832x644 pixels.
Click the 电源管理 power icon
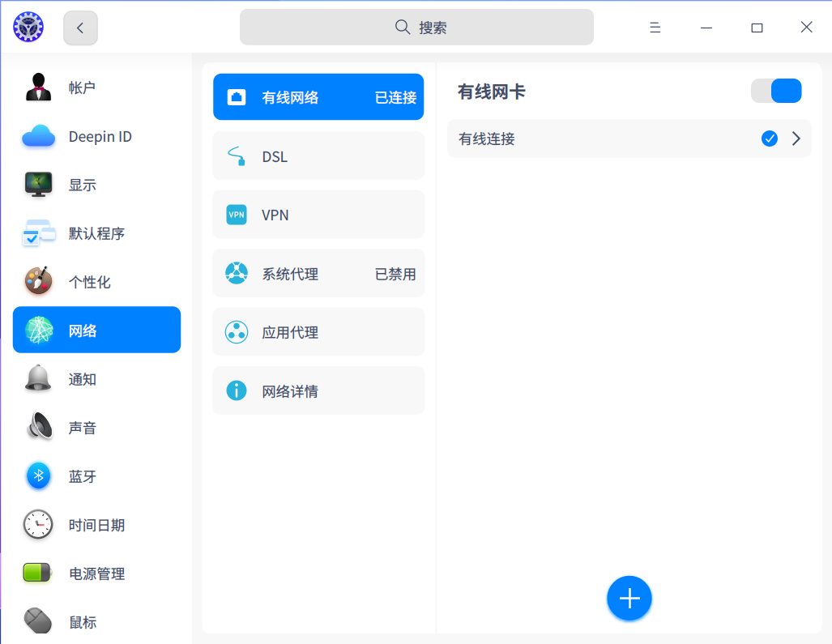[x=38, y=573]
